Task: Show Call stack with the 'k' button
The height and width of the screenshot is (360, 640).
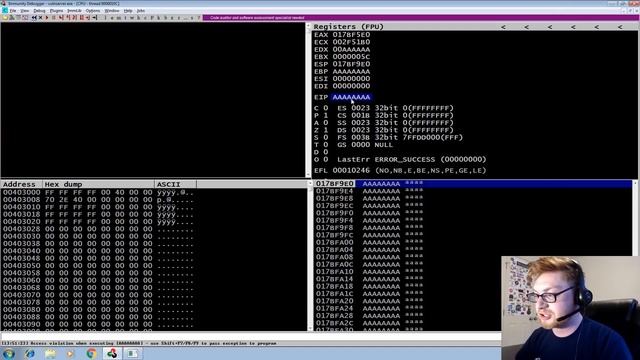Action: coord(158,18)
